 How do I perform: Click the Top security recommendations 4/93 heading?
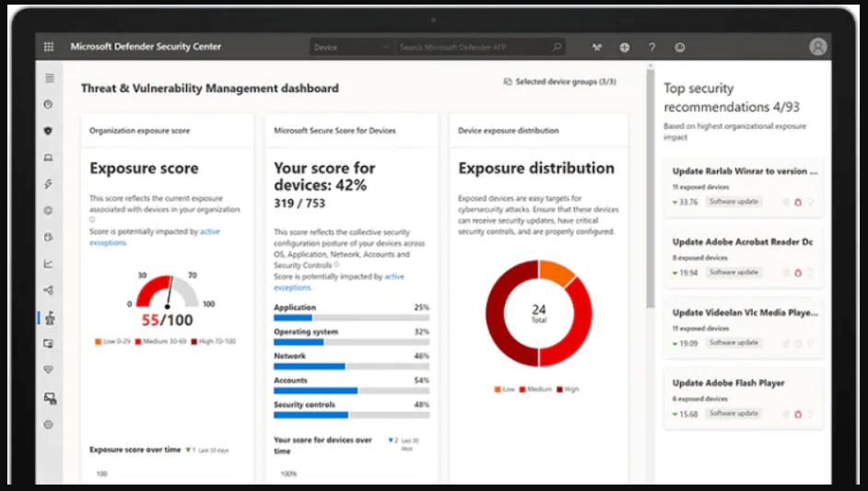[x=732, y=98]
